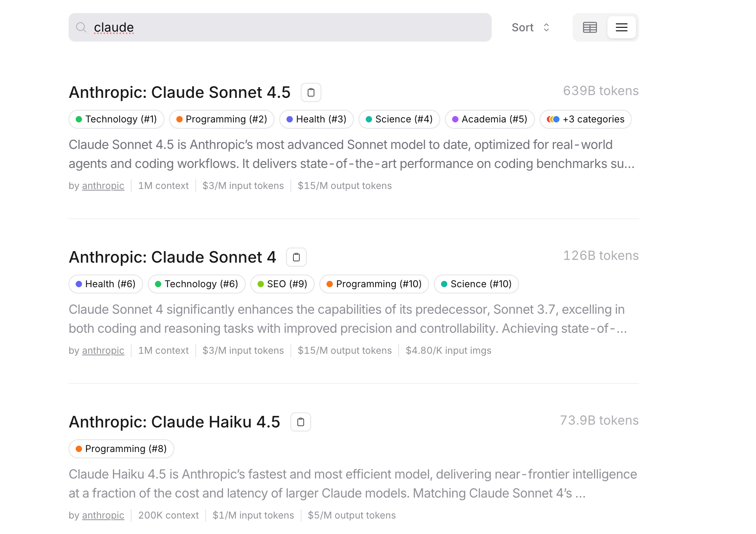Viewport: 756px width, 534px height.
Task: Open anthropic author link under Sonnet 4.5
Action: click(x=103, y=186)
